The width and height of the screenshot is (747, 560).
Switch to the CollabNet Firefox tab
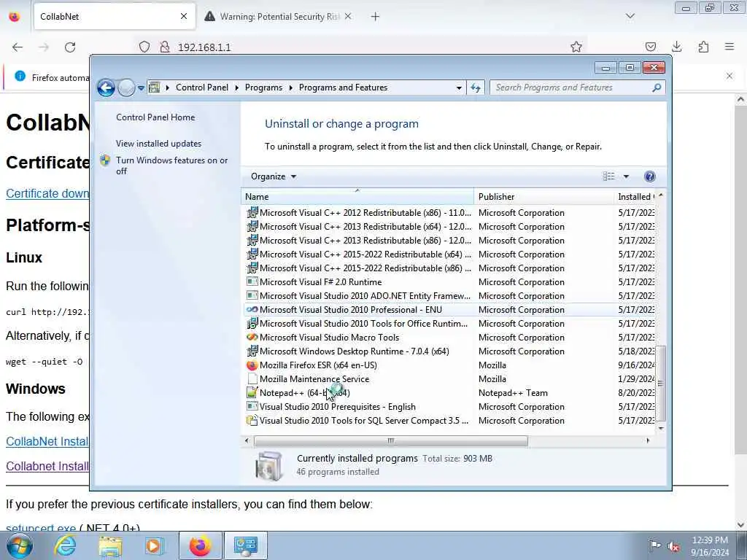115,17
